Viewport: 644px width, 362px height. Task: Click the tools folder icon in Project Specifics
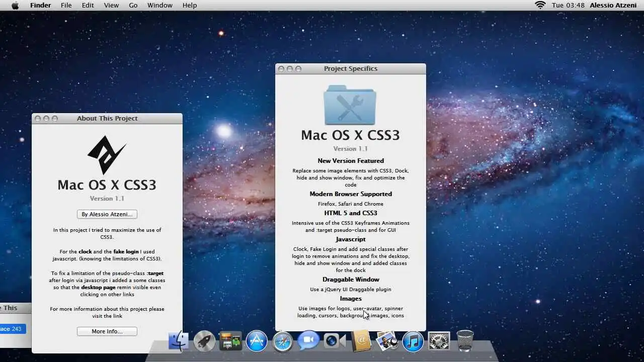[350, 105]
